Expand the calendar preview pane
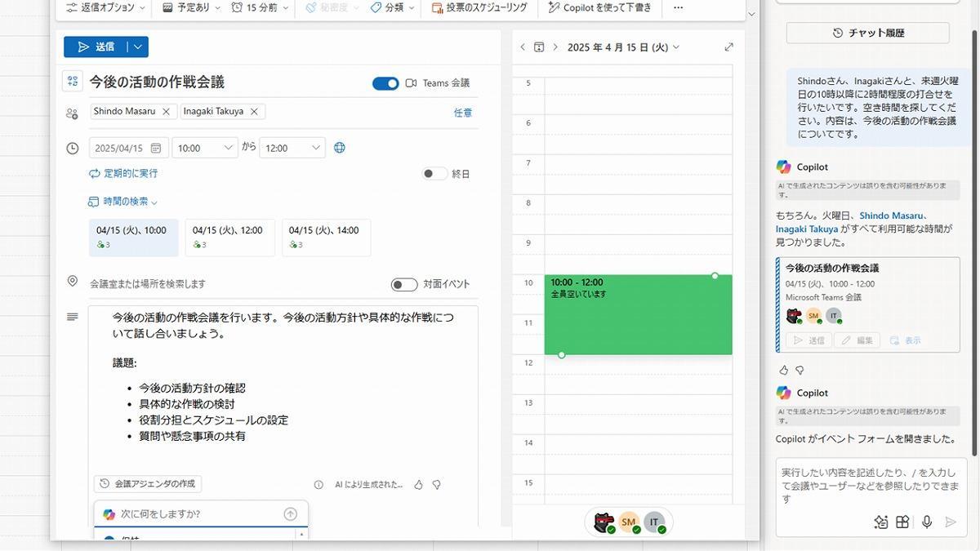 click(728, 47)
